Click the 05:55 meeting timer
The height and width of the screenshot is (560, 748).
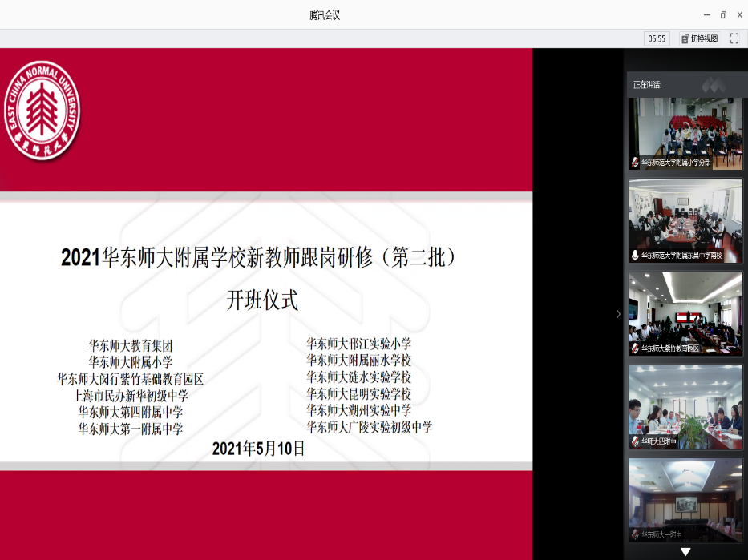(657, 38)
